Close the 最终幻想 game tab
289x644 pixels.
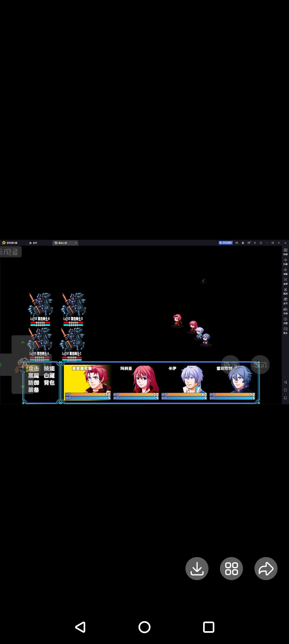point(76,243)
